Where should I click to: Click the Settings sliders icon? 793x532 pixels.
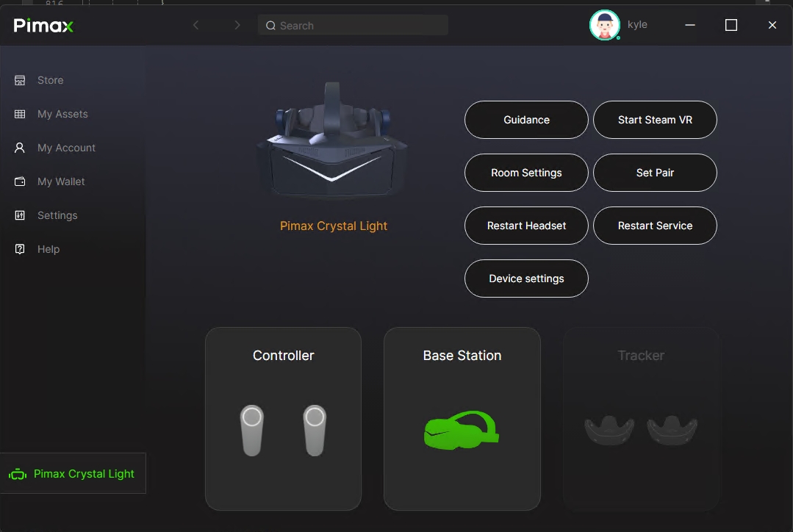pyautogui.click(x=20, y=215)
